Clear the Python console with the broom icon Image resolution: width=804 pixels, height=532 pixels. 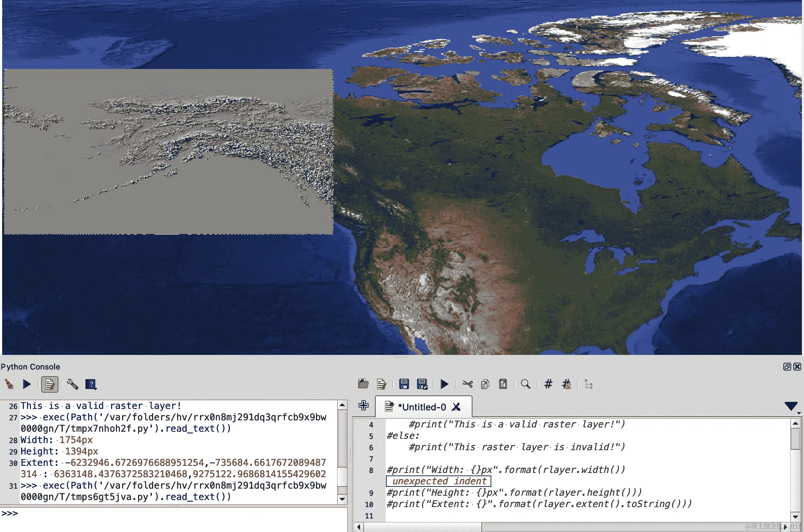click(x=9, y=384)
